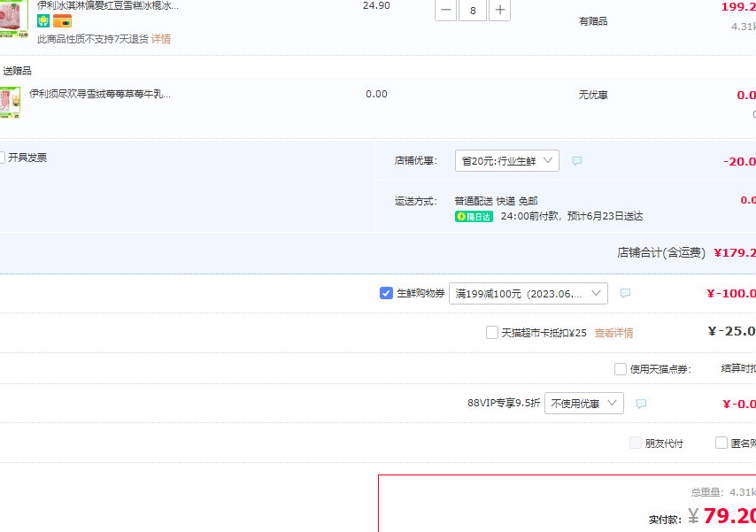The height and width of the screenshot is (532, 756).
Task: Check the anonymous purchase checkbox beside 朋友代付
Action: pos(721,443)
